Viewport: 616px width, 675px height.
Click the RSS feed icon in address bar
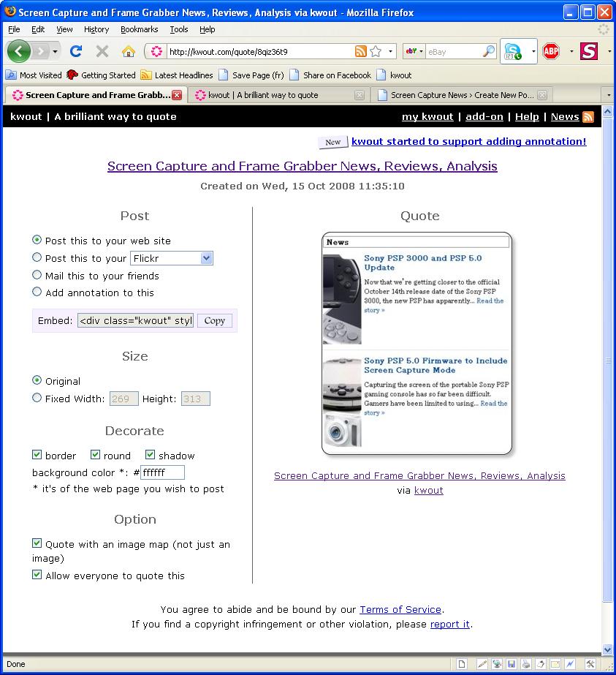(360, 52)
